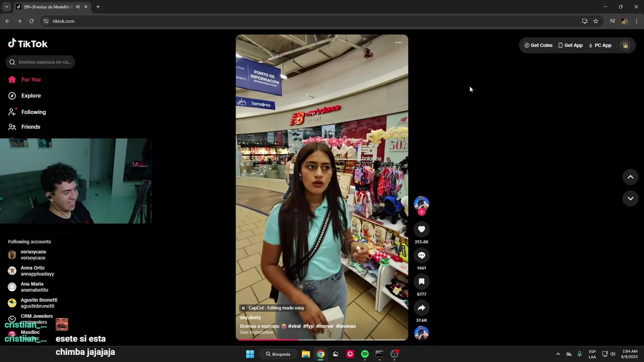Open Chrome from the taskbar
Image resolution: width=644 pixels, height=362 pixels.
pos(320,354)
